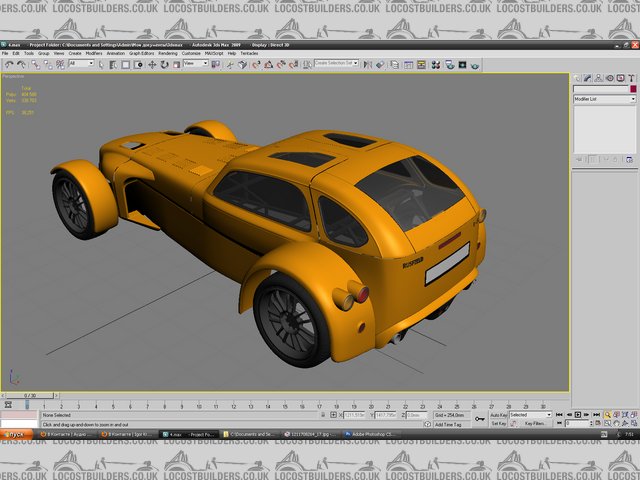The height and width of the screenshot is (480, 640).
Task: Toggle Auto Key animation mode
Action: point(498,414)
